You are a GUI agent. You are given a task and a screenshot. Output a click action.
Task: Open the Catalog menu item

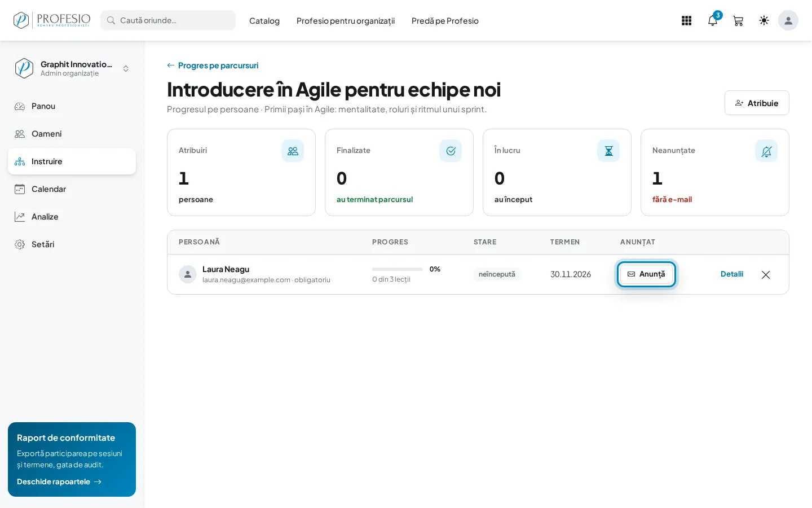264,21
